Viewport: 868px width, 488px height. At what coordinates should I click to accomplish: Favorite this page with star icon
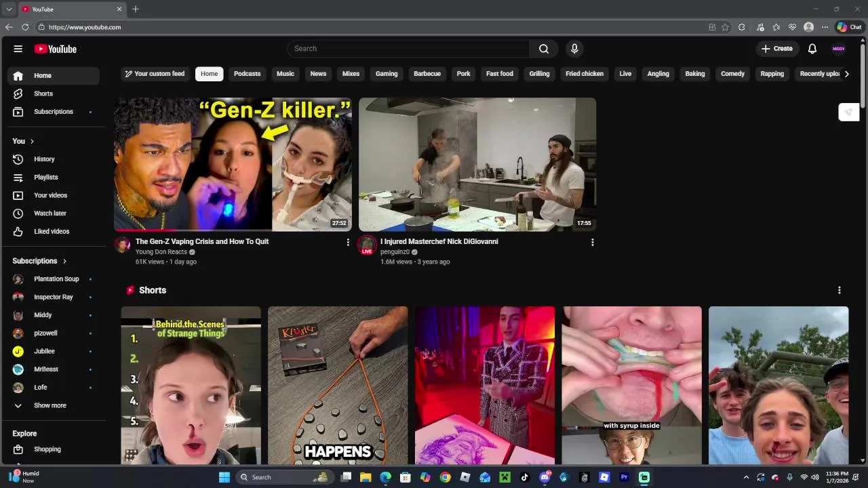pyautogui.click(x=725, y=27)
